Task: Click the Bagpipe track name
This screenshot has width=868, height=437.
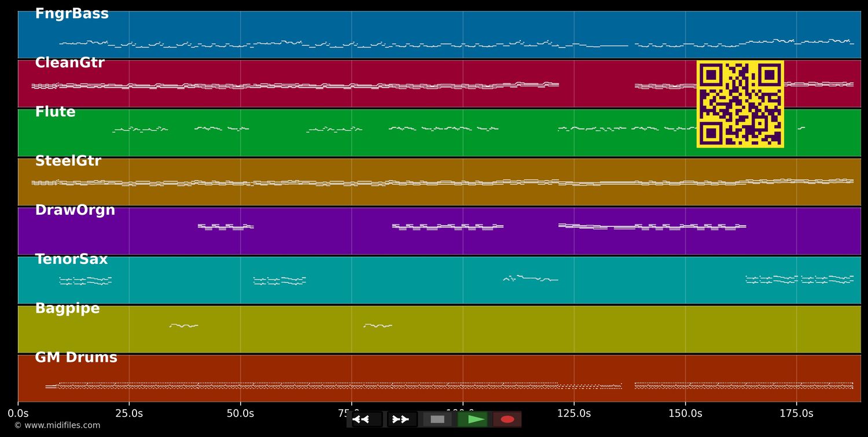Action: click(67, 309)
